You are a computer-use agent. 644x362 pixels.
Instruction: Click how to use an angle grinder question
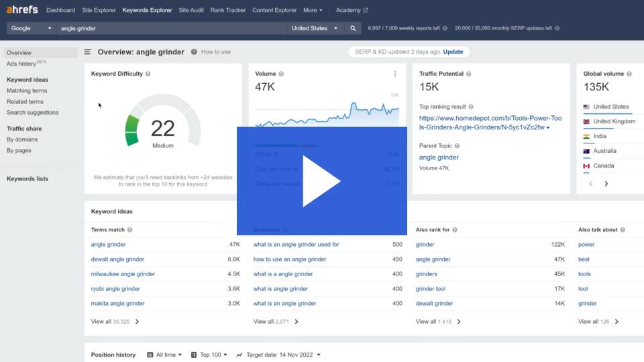click(x=290, y=259)
